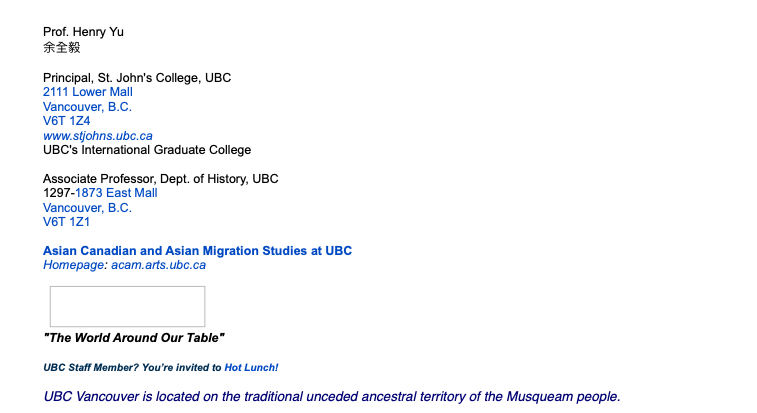The image size is (757, 413).
Task: Click the Associate Professor, Dept. of History line
Action: click(160, 179)
